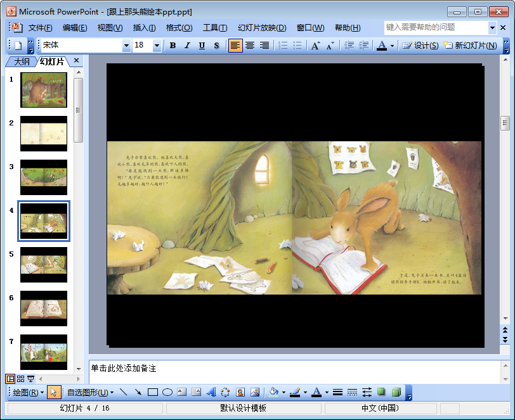The width and height of the screenshot is (515, 420).
Task: Expand the help question dropdown arrow
Action: coord(492,28)
